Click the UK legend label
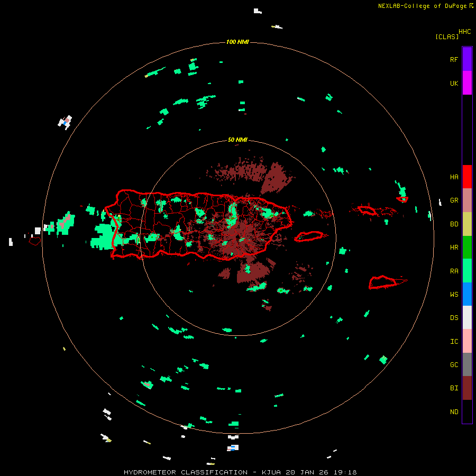 pyautogui.click(x=454, y=83)
